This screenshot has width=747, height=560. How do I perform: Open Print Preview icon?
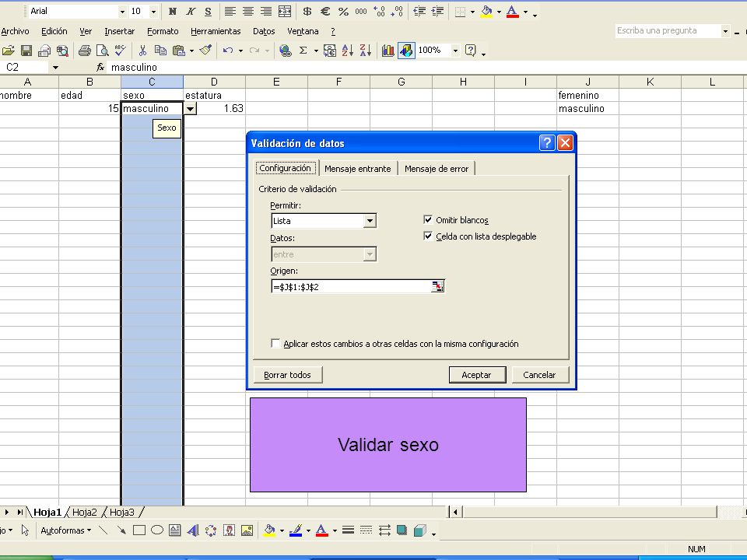(x=102, y=51)
